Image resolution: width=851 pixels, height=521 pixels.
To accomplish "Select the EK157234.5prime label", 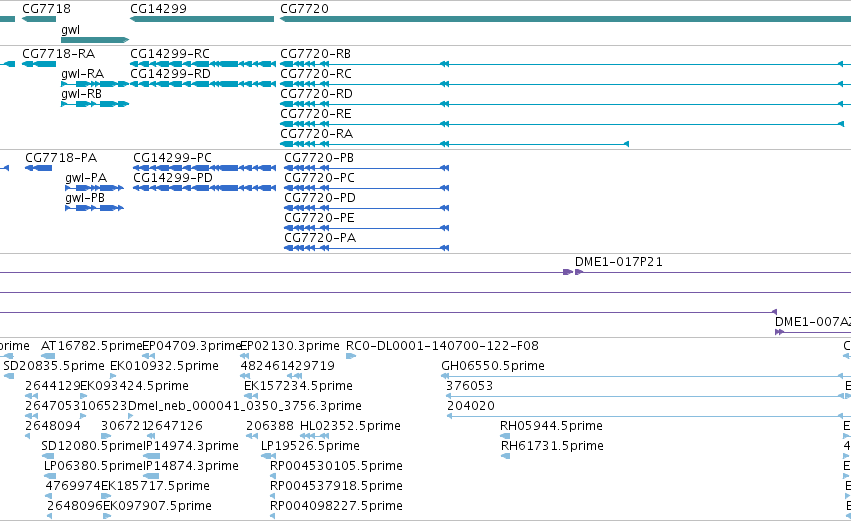I will (x=298, y=386).
